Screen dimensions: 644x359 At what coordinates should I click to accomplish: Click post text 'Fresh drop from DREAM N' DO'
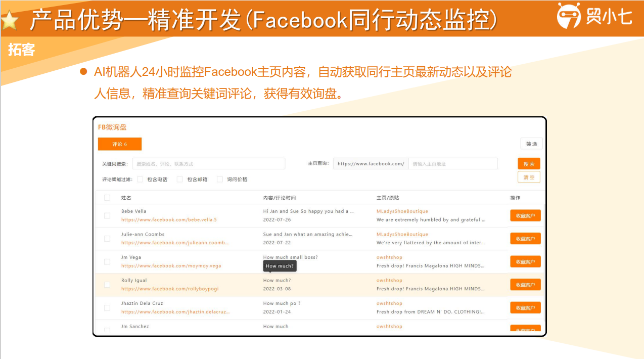[431, 312]
